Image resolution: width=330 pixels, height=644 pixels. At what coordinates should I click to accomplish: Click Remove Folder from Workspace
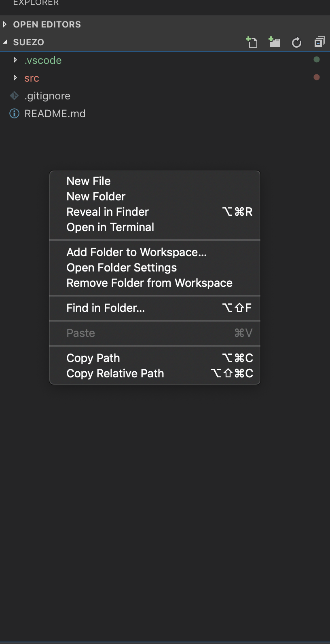pos(149,283)
